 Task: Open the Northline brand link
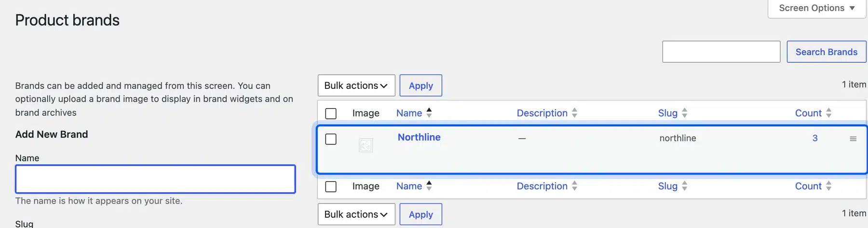[x=419, y=137]
